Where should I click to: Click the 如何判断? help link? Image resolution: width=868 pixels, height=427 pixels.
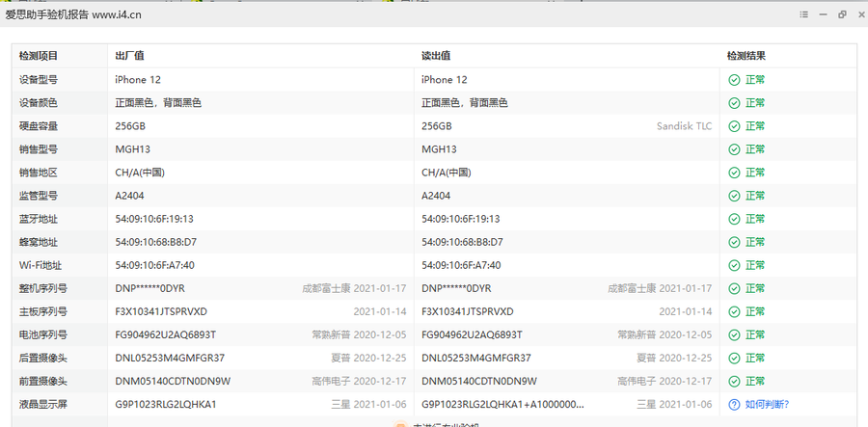click(767, 404)
